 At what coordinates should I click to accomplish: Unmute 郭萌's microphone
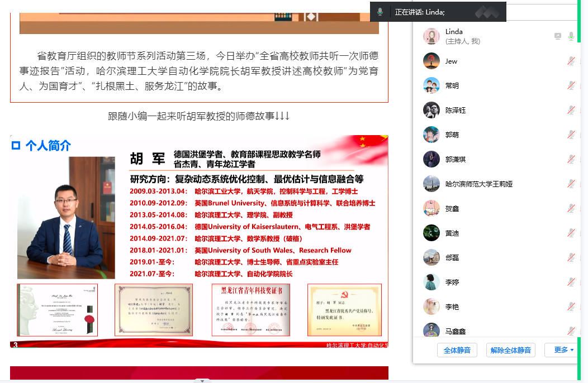tap(571, 135)
